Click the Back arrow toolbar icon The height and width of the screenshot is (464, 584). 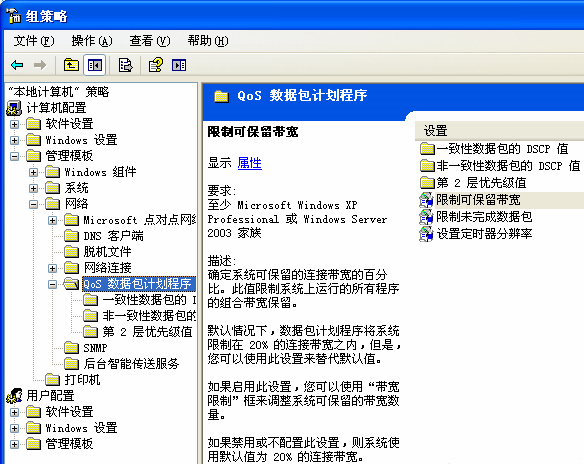click(x=17, y=65)
